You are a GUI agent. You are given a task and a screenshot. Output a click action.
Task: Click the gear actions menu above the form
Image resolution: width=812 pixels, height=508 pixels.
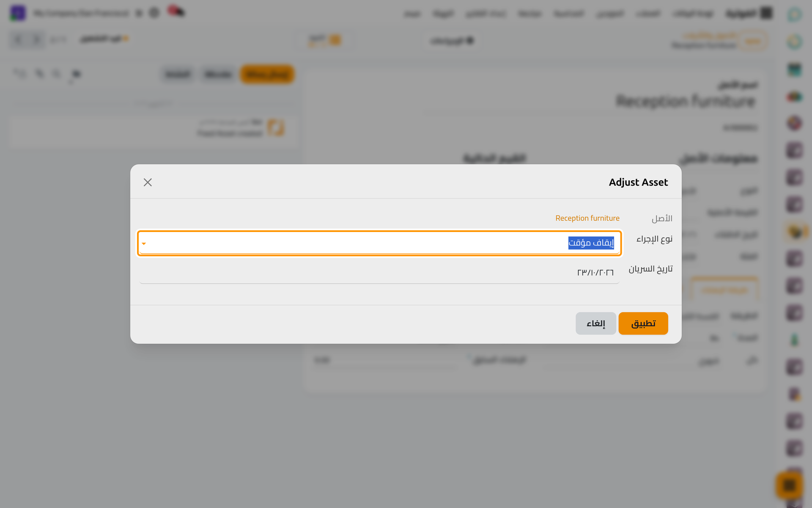[470, 41]
